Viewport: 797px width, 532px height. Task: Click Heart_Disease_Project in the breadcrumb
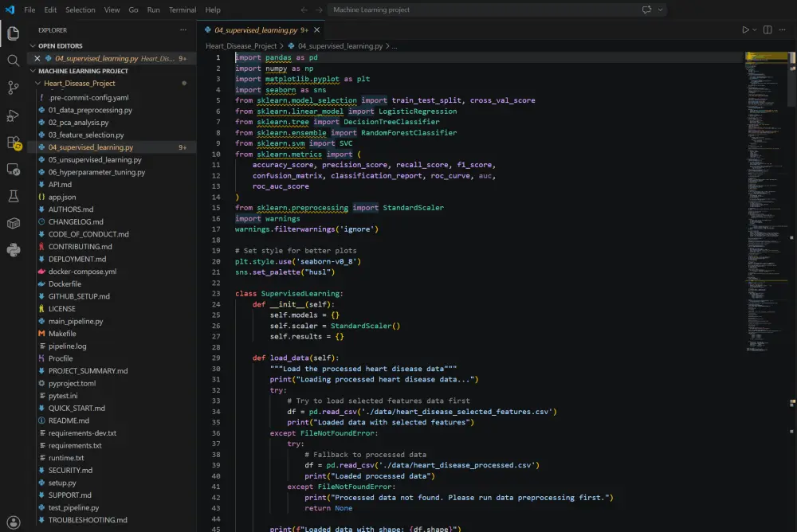[x=241, y=45]
